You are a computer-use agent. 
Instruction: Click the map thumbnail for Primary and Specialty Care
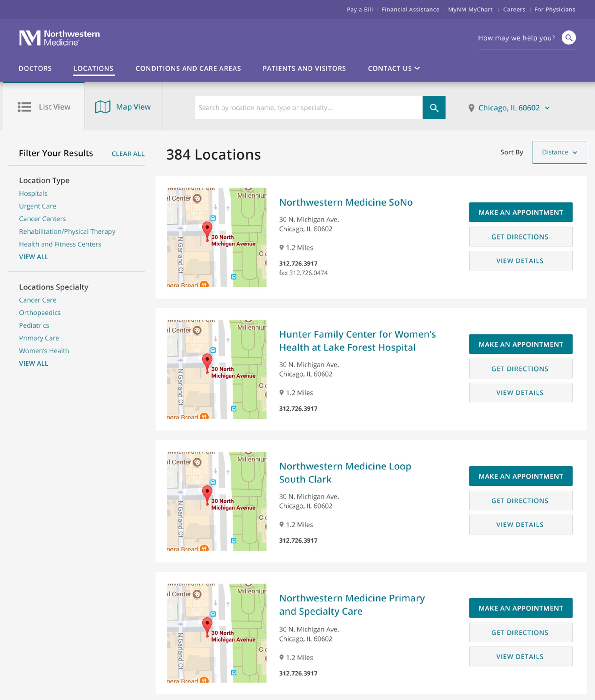click(217, 633)
